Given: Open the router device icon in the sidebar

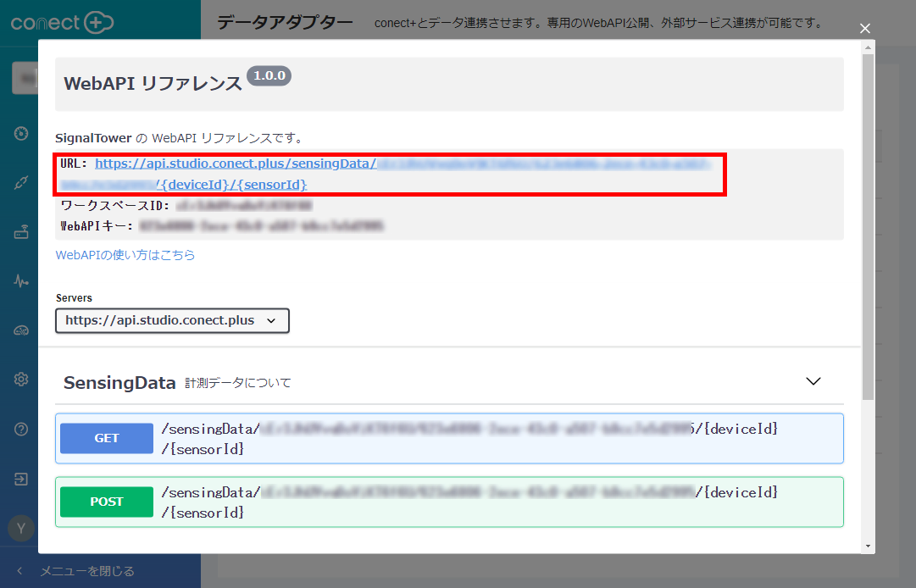Looking at the screenshot, I should tap(21, 232).
